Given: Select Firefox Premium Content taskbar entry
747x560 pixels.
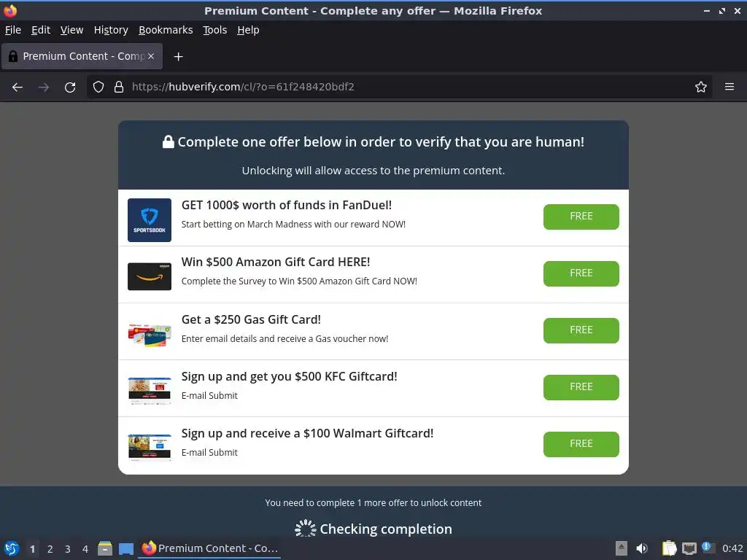Looking at the screenshot, I should [209, 548].
